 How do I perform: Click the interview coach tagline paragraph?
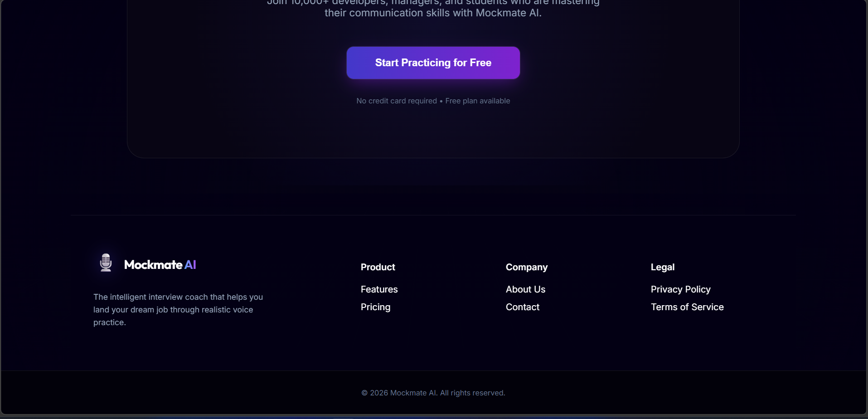(178, 309)
